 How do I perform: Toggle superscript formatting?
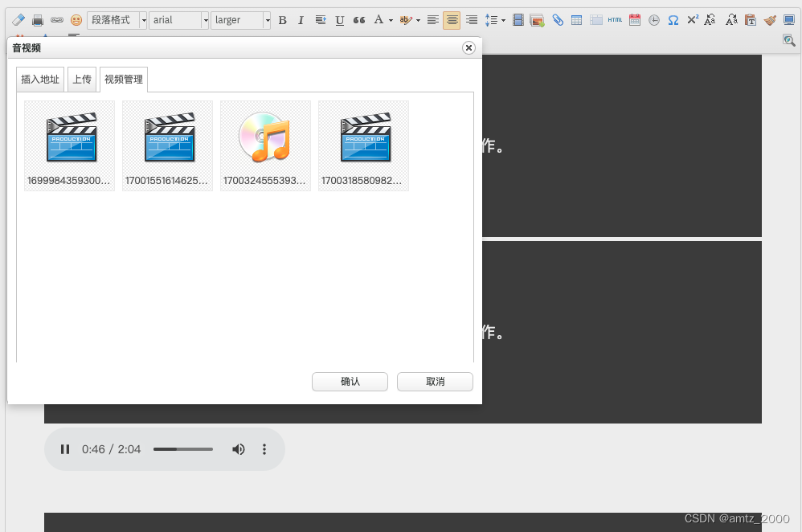[693, 20]
